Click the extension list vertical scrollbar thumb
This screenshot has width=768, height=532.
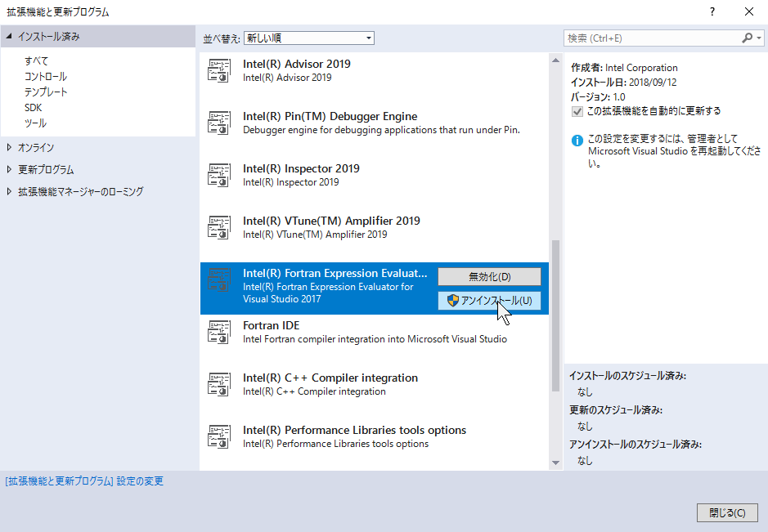tap(556, 302)
